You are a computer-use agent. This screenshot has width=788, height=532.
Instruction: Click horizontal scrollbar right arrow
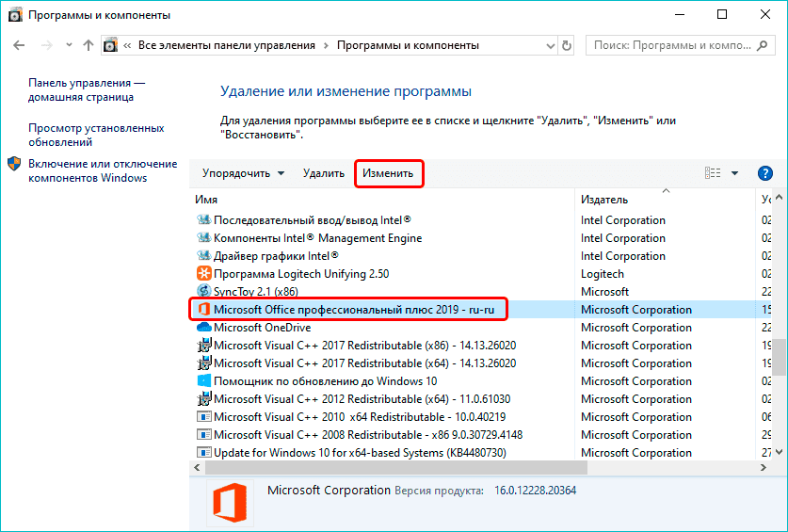(x=764, y=468)
